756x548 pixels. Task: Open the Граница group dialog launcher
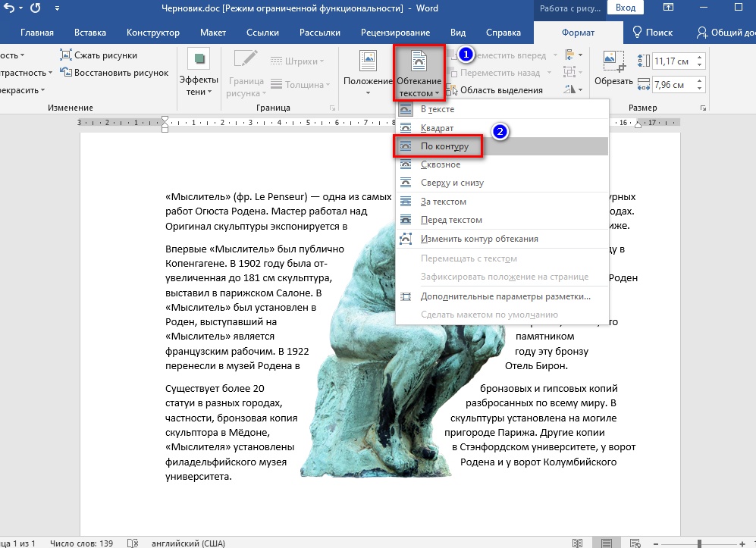tap(332, 108)
